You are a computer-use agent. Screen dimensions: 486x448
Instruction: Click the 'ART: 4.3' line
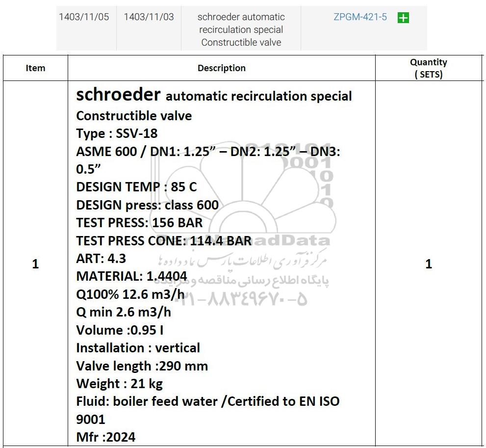[101, 259]
